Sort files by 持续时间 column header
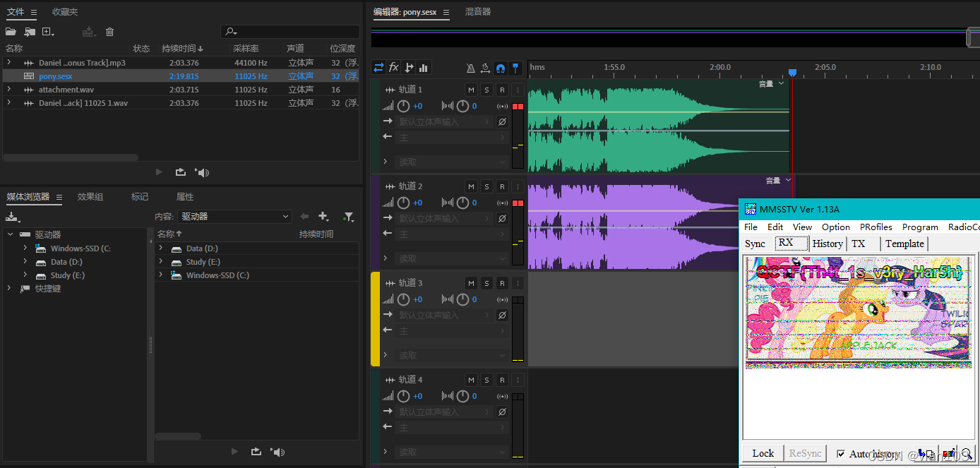The image size is (980, 468). (x=182, y=49)
